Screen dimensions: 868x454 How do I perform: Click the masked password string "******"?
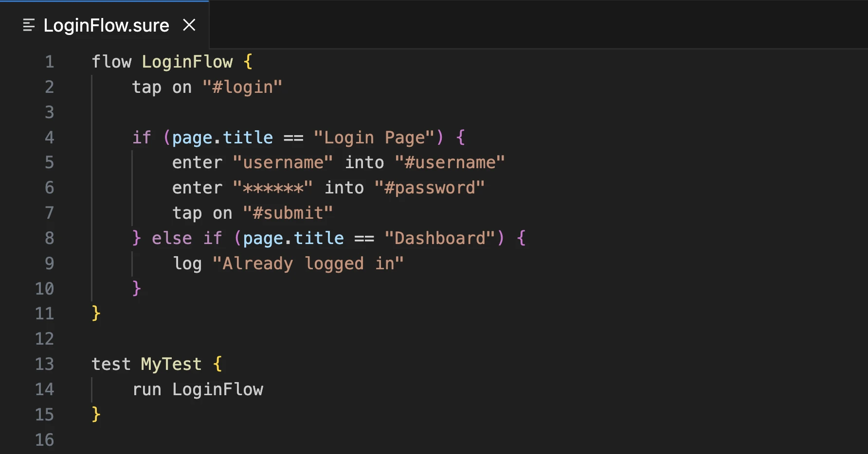pyautogui.click(x=272, y=188)
